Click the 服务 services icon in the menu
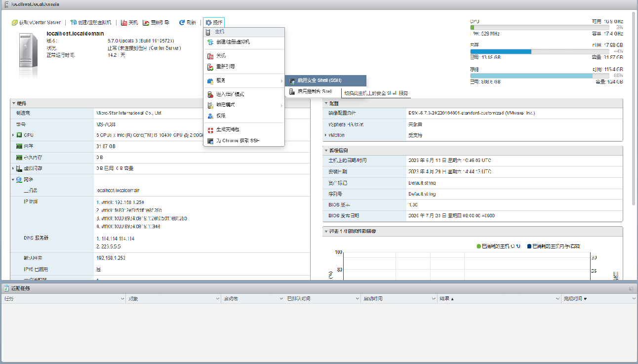The height and width of the screenshot is (364, 638). [210, 81]
